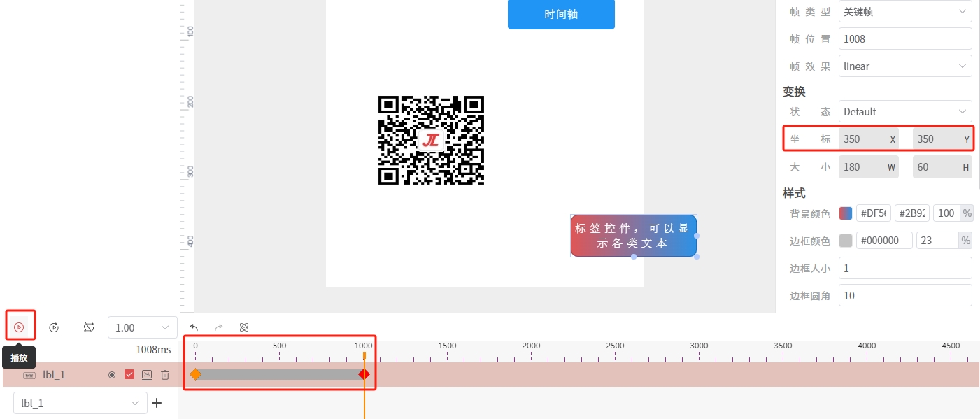Screen dimensions: 980x419
Task: Click the 时间轴 blue button
Action: 561,14
